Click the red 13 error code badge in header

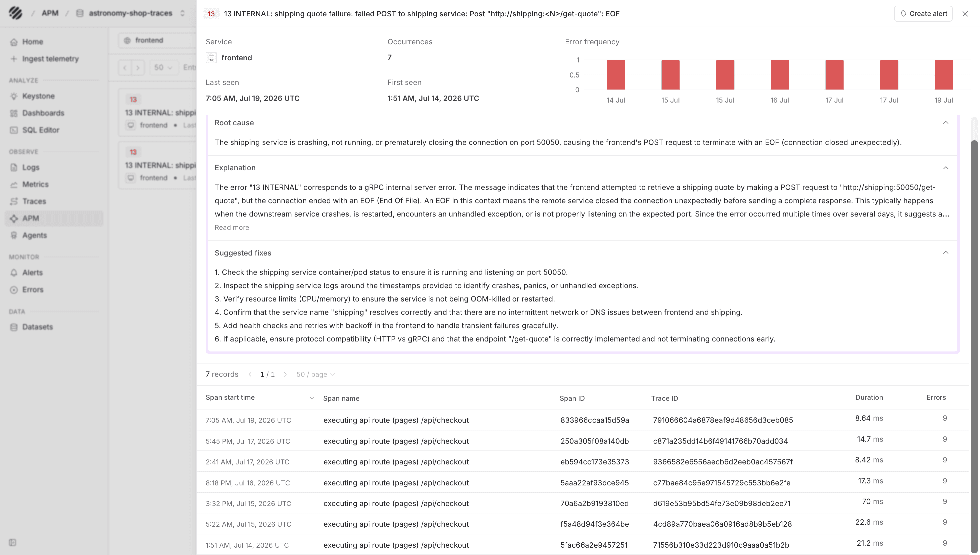pyautogui.click(x=211, y=14)
